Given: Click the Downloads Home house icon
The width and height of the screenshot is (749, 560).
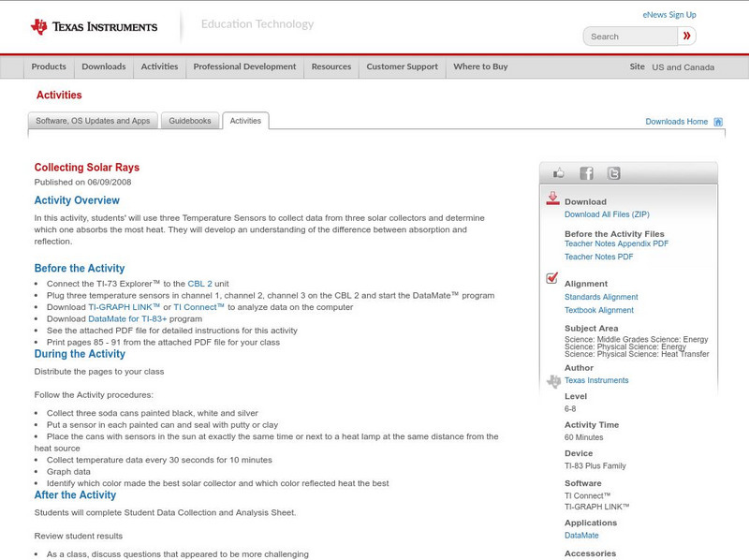Looking at the screenshot, I should coord(716,121).
